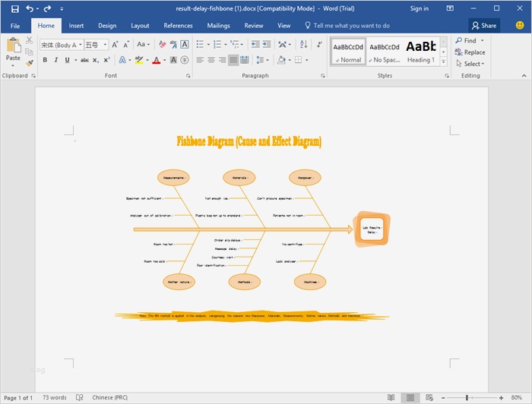Click the Bullets list icon
This screenshot has height=404, width=532.
tap(199, 45)
